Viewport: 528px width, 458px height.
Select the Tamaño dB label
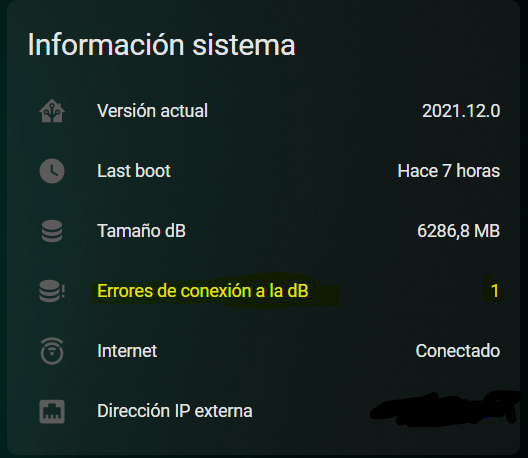pyautogui.click(x=141, y=231)
